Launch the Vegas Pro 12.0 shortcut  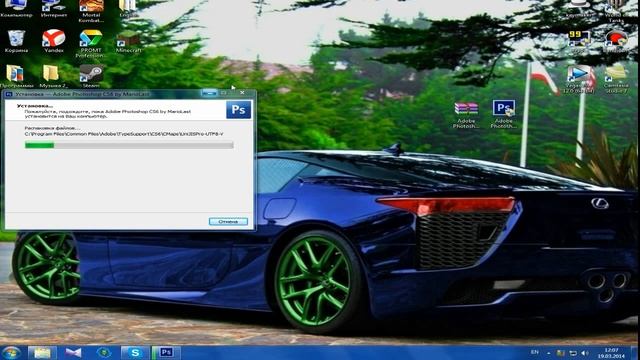[x=579, y=79]
